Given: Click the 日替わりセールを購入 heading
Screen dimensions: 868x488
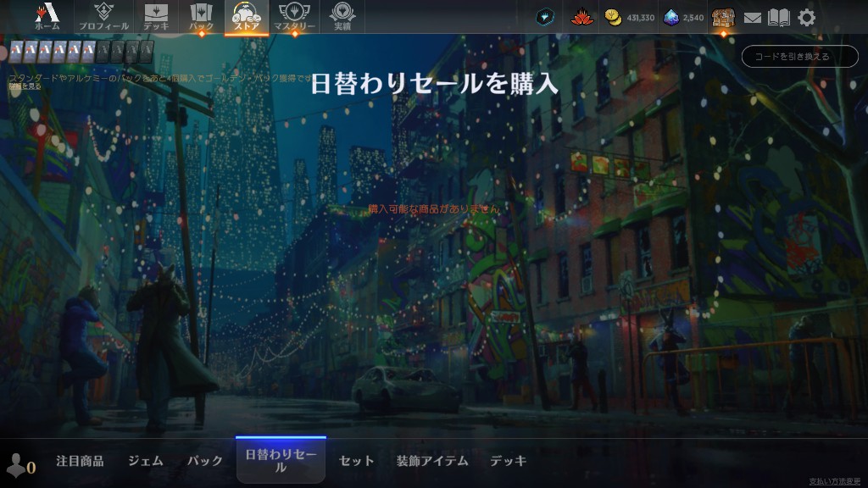Looking at the screenshot, I should 434,84.
